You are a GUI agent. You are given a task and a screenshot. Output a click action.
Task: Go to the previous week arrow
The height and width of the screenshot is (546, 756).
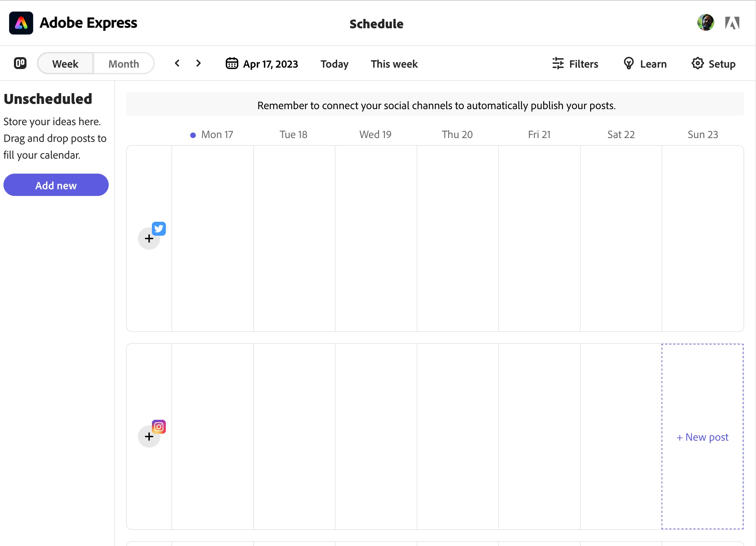[177, 63]
